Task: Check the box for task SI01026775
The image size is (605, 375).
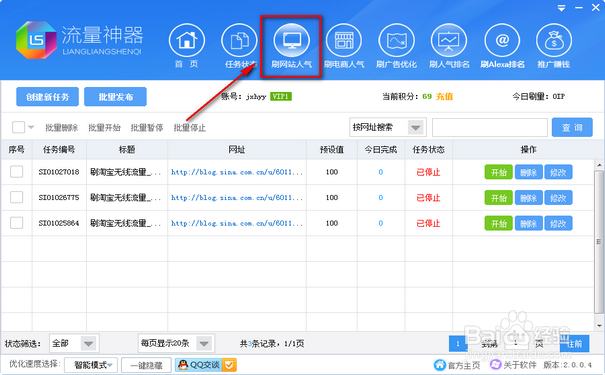Action: click(17, 197)
